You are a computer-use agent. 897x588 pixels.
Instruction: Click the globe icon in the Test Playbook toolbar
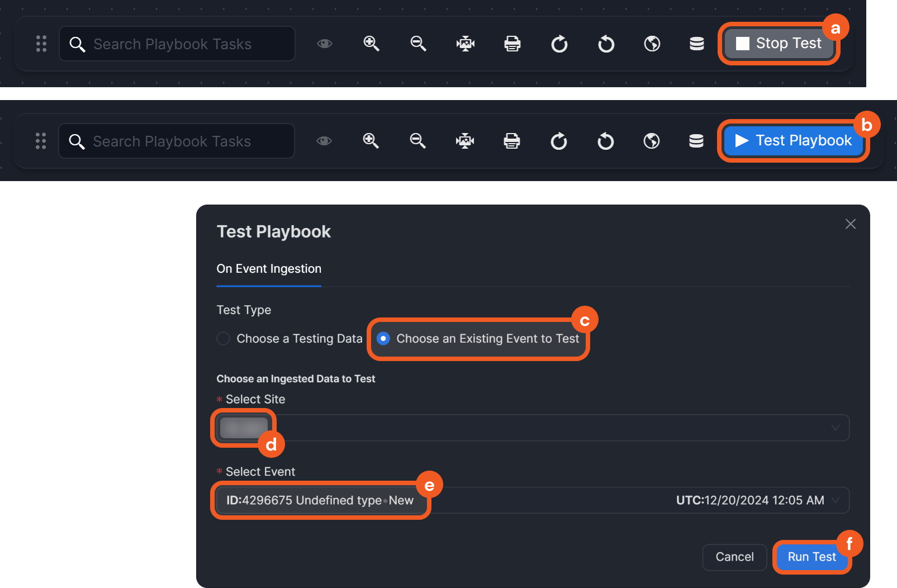pyautogui.click(x=652, y=141)
